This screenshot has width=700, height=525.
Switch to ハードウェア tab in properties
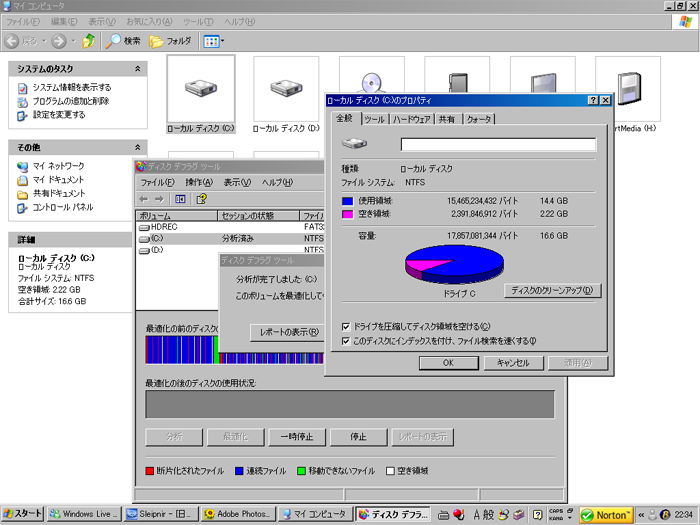click(x=411, y=120)
